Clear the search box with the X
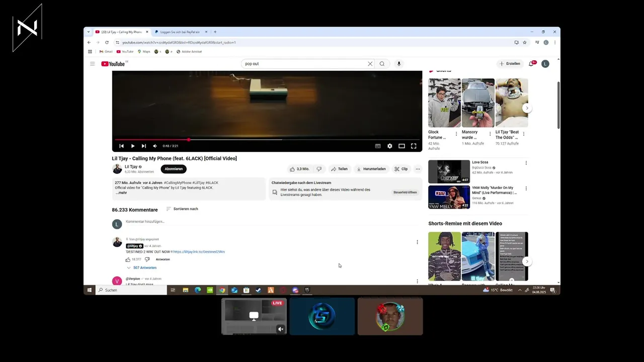This screenshot has width=644, height=362. pos(370,64)
